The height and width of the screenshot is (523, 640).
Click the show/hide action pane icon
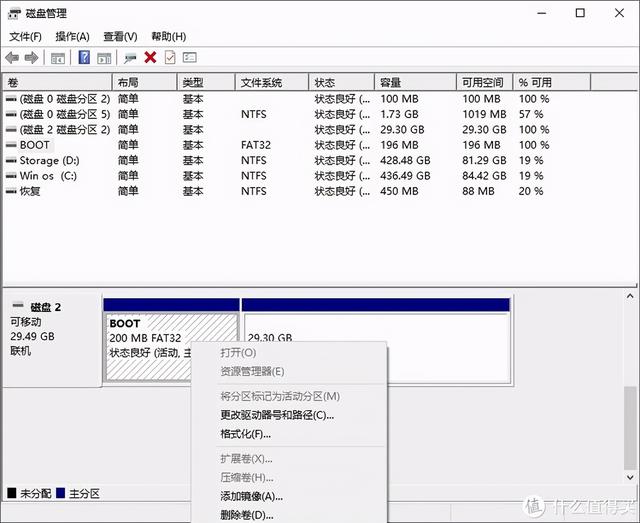click(x=104, y=58)
